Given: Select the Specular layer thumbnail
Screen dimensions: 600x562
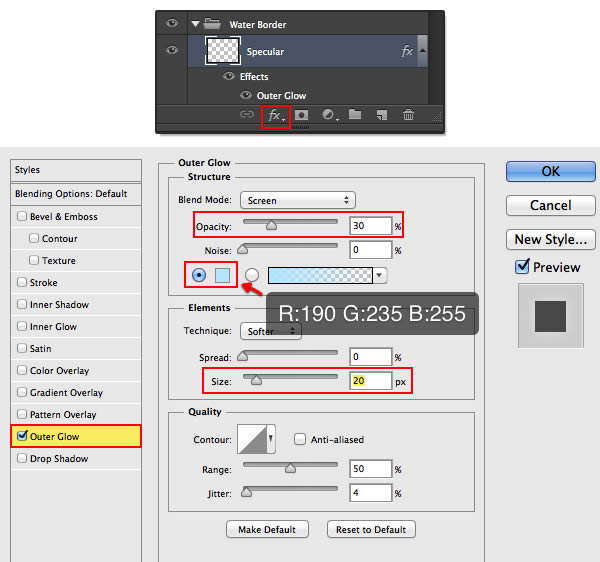Looking at the screenshot, I should pyautogui.click(x=223, y=50).
